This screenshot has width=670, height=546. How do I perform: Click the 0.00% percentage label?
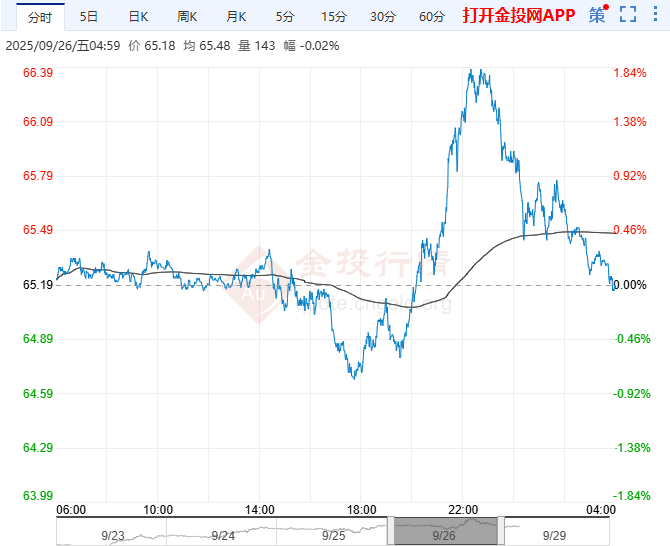630,285
